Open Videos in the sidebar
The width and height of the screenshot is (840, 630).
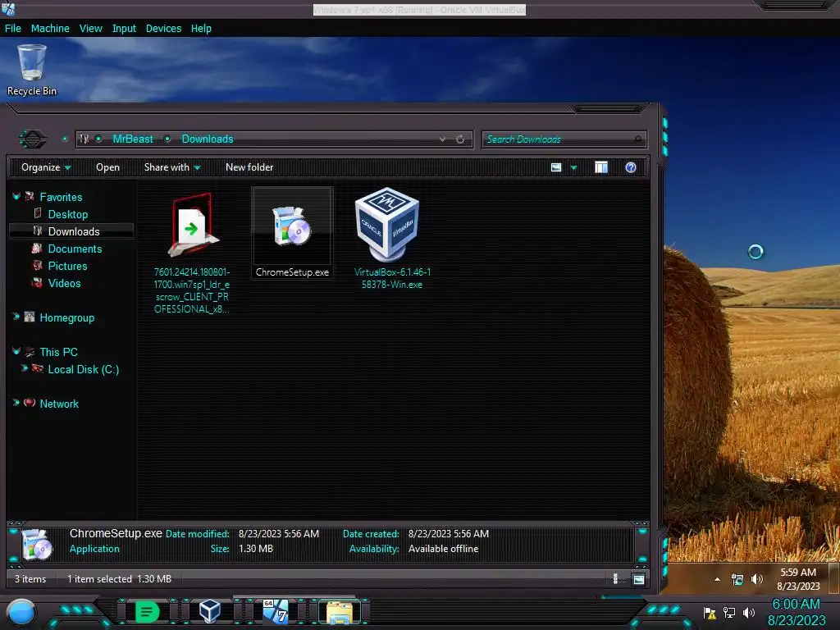click(x=64, y=283)
